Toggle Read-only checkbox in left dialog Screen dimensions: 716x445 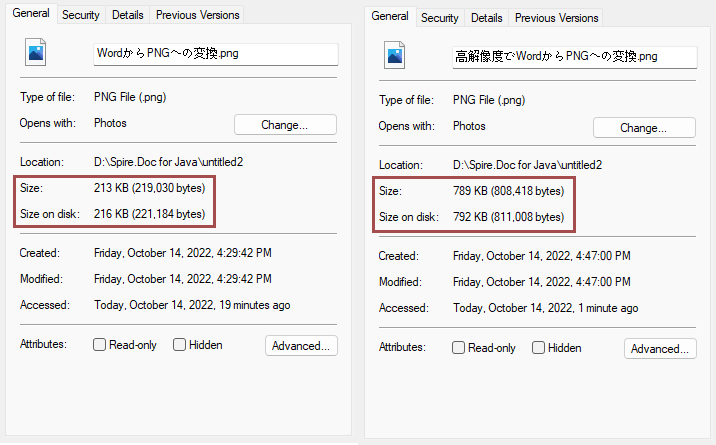(99, 345)
